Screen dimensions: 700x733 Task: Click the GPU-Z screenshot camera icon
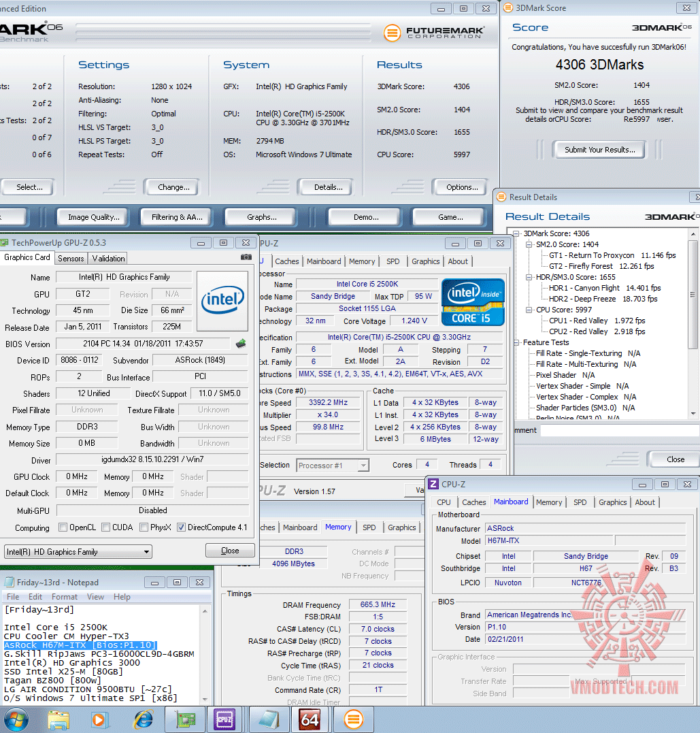coord(246,257)
